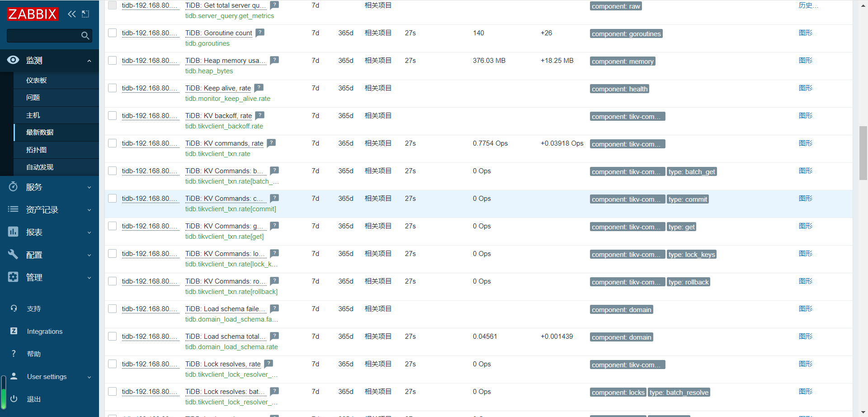Screen dimensions: 868x417
Task: Click the 退出 power icon
Action: [x=14, y=399]
